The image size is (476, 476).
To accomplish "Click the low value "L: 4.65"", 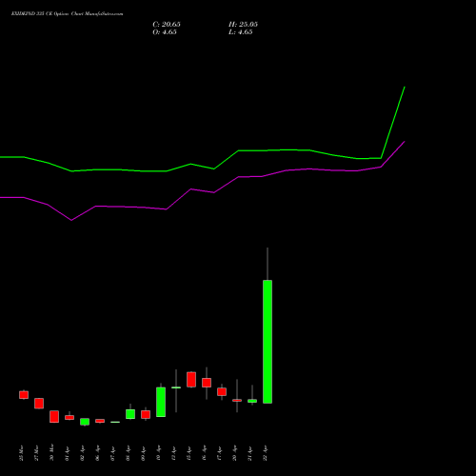I will tap(241, 32).
